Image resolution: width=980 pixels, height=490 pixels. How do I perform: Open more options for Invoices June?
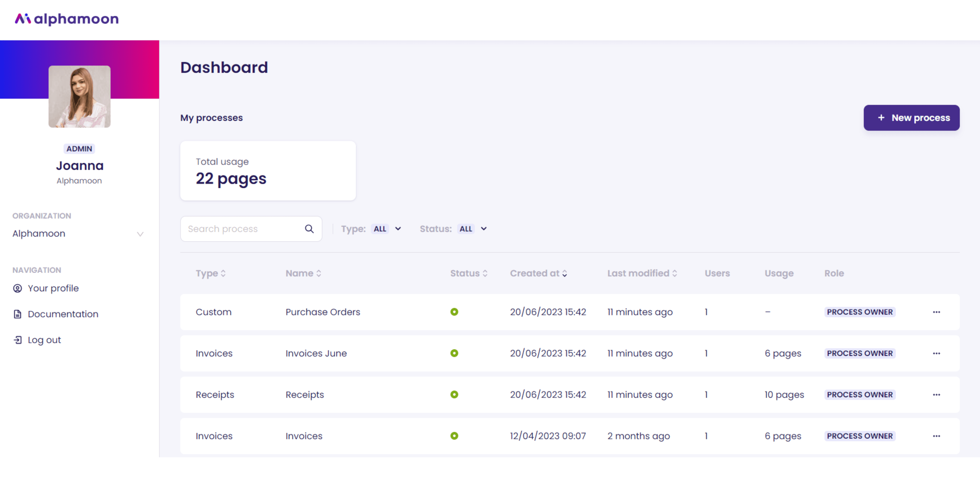tap(936, 353)
